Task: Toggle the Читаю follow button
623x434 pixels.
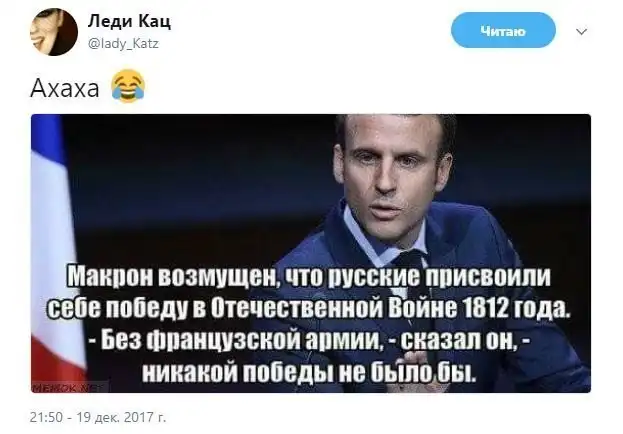Action: [x=503, y=30]
